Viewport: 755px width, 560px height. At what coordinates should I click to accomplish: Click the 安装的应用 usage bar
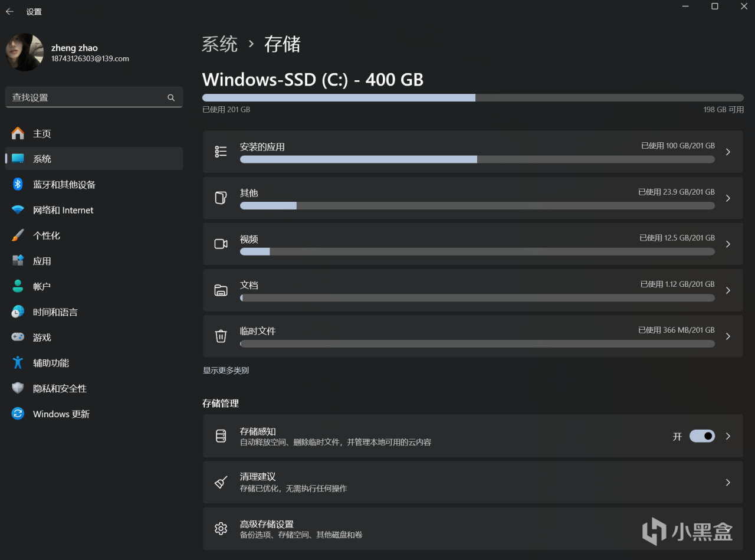click(x=477, y=159)
